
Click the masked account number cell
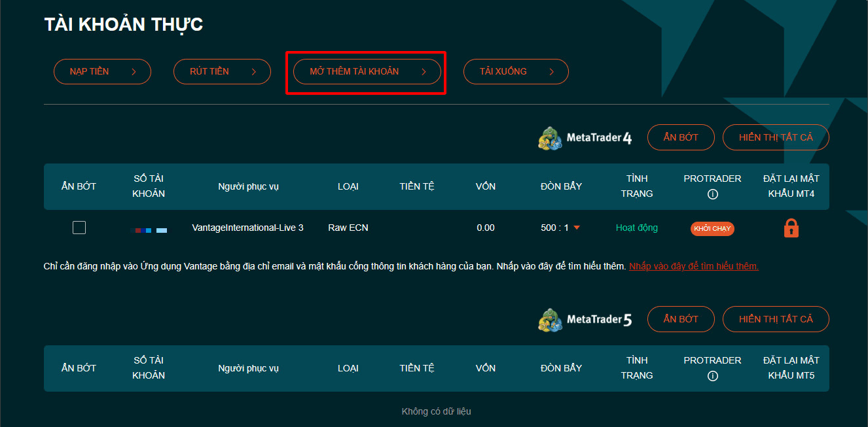(x=149, y=230)
